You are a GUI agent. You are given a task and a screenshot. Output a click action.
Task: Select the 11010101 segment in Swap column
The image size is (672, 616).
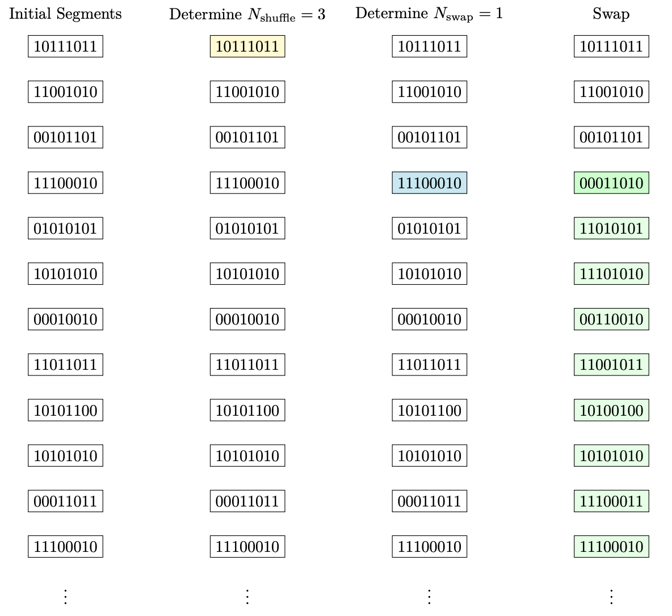click(611, 229)
